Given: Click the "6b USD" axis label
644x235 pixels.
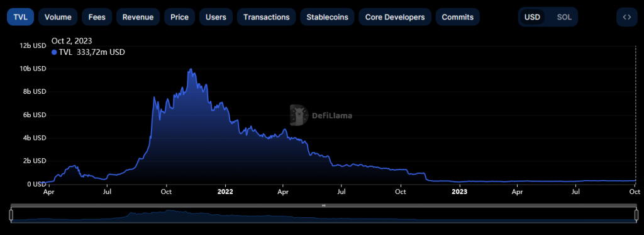Looking at the screenshot, I should (34, 115).
